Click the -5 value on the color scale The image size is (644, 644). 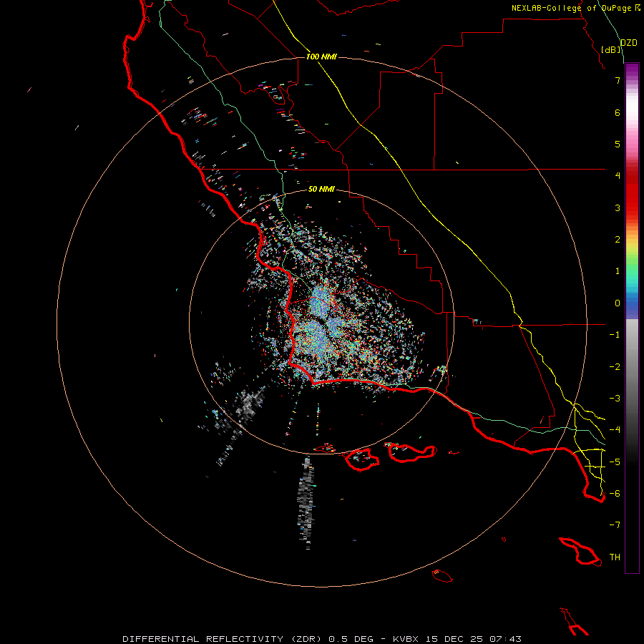click(615, 462)
